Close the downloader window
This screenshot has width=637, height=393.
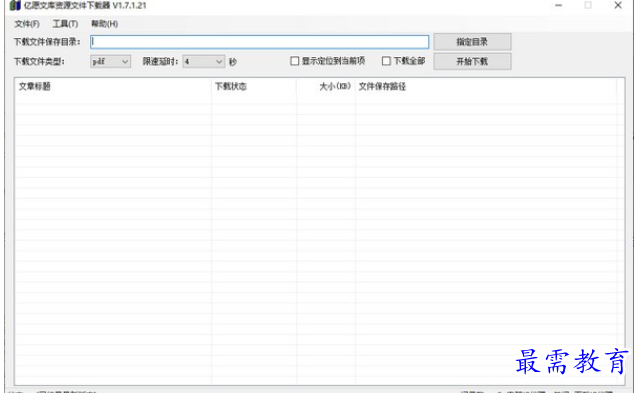tap(618, 6)
